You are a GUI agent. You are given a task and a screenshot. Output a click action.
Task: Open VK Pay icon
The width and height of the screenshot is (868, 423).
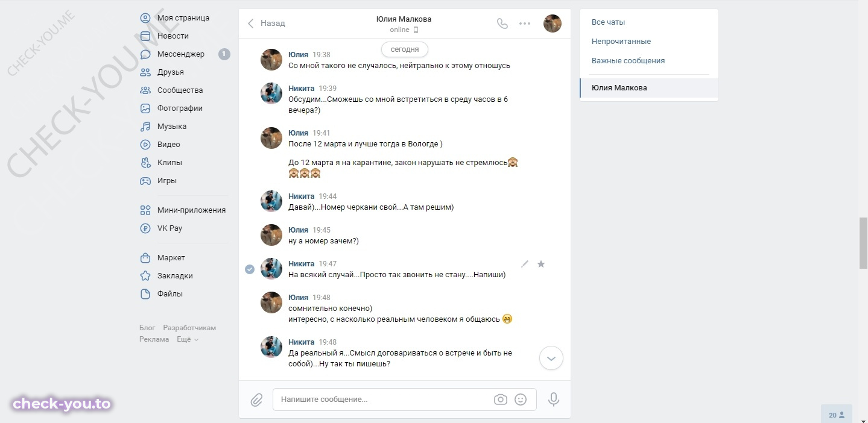click(145, 228)
